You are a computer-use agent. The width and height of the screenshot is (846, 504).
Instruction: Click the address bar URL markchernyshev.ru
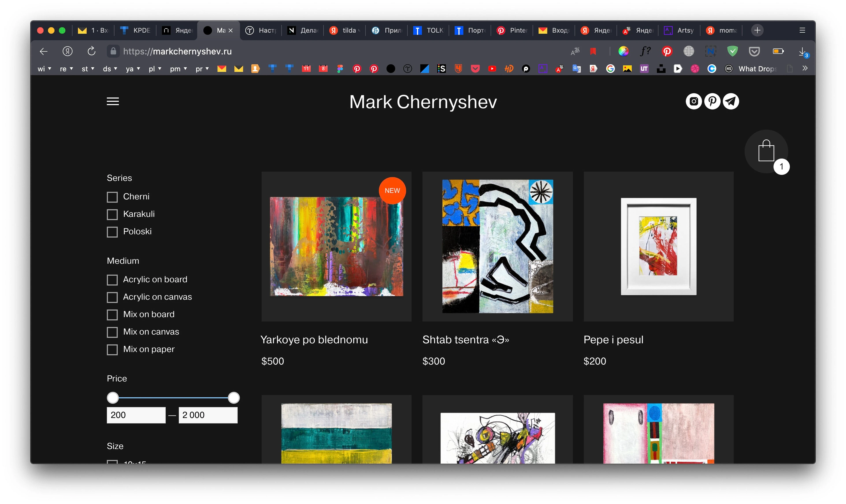pyautogui.click(x=177, y=51)
